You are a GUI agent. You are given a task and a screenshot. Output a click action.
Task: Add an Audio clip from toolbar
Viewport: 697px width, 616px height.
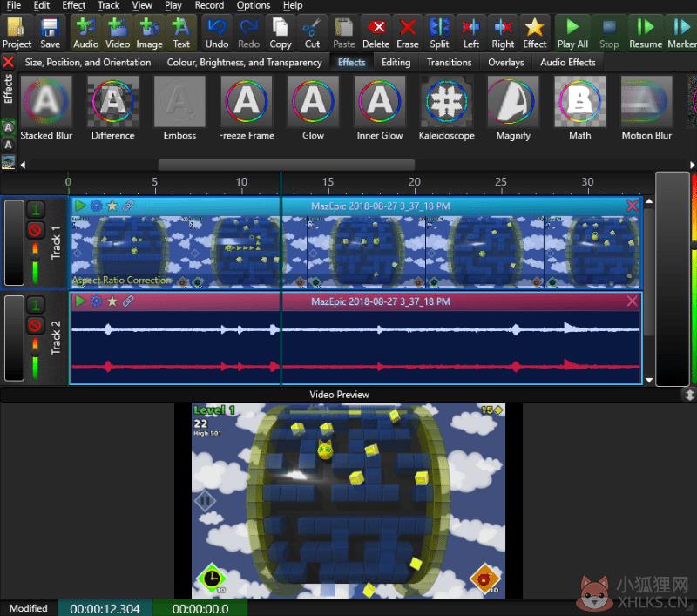(85, 33)
